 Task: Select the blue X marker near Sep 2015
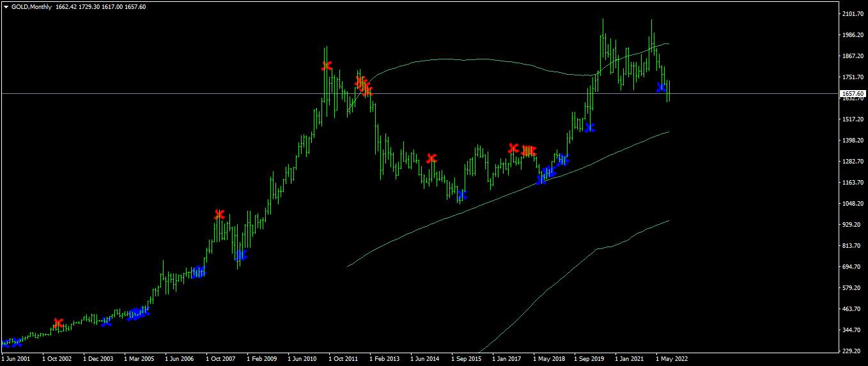(x=461, y=194)
